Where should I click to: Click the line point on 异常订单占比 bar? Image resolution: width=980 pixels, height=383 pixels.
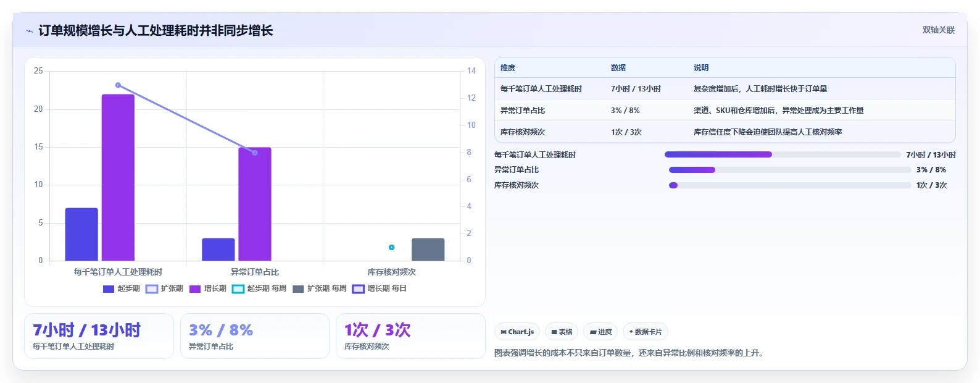255,153
